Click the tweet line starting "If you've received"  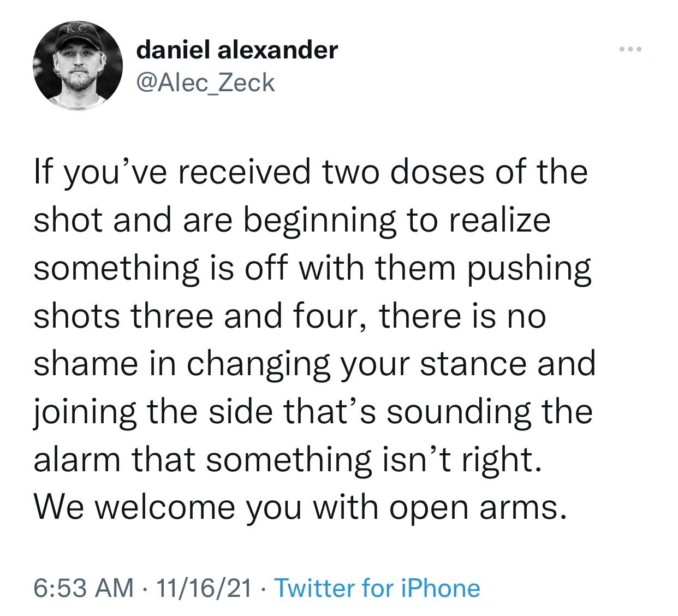[x=311, y=173]
